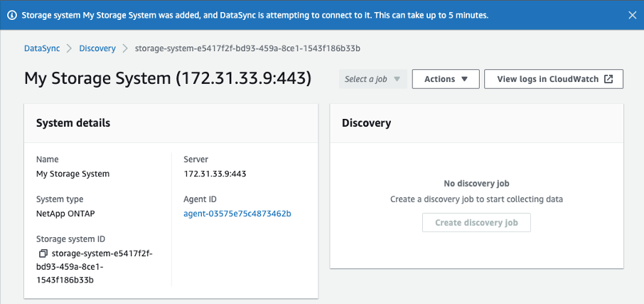Click the Create discovery job button
644x304 pixels.
pos(476,223)
